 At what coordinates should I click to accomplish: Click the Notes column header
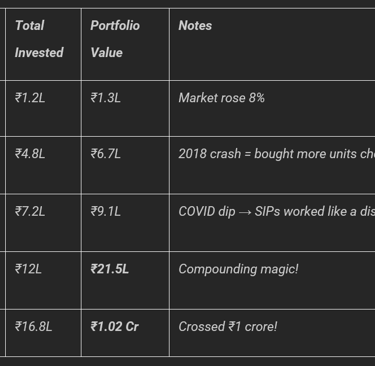(195, 26)
